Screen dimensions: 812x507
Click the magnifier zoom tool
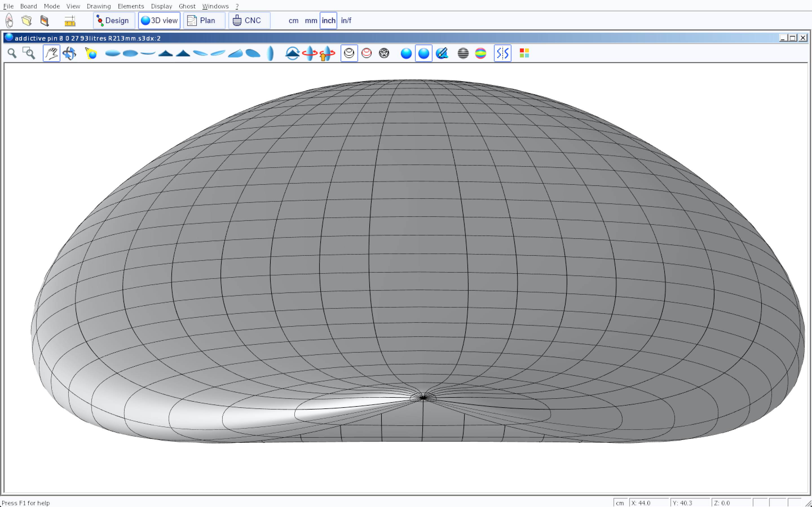click(x=12, y=53)
